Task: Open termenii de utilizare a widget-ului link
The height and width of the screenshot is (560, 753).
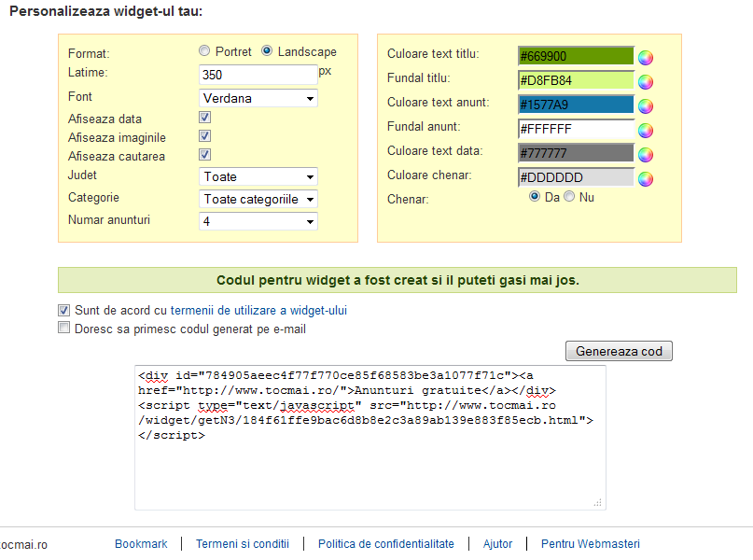Action: [x=258, y=310]
